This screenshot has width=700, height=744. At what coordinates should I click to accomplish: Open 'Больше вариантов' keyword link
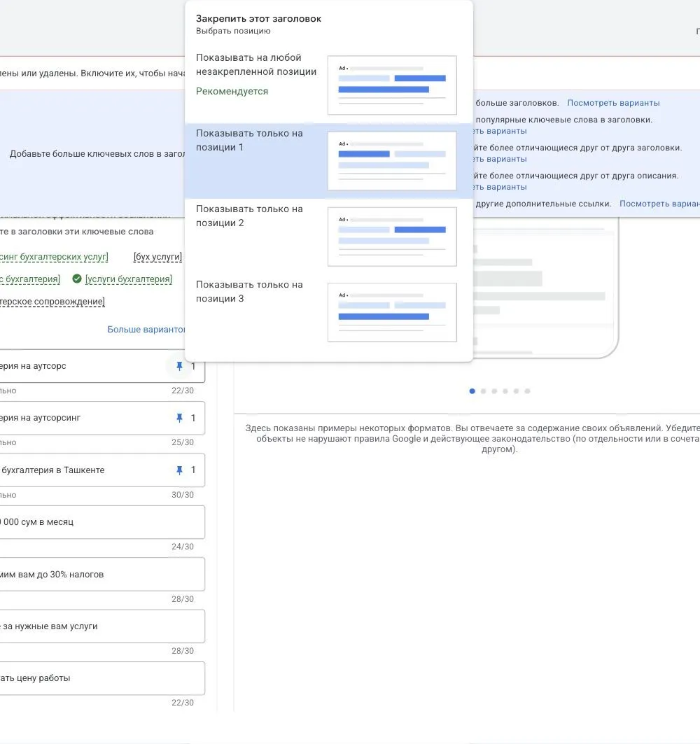point(146,329)
